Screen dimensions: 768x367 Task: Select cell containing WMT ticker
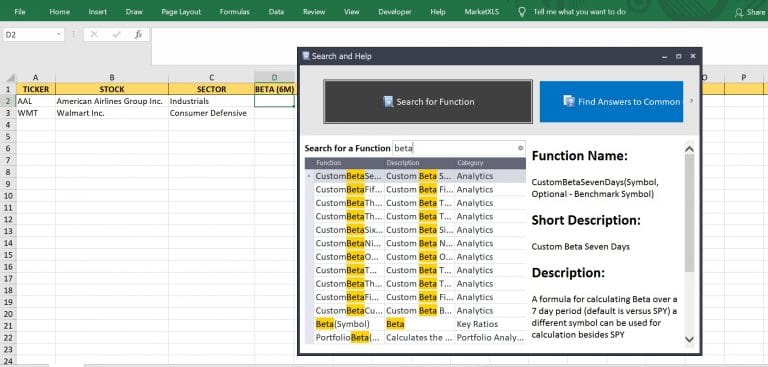coord(36,113)
